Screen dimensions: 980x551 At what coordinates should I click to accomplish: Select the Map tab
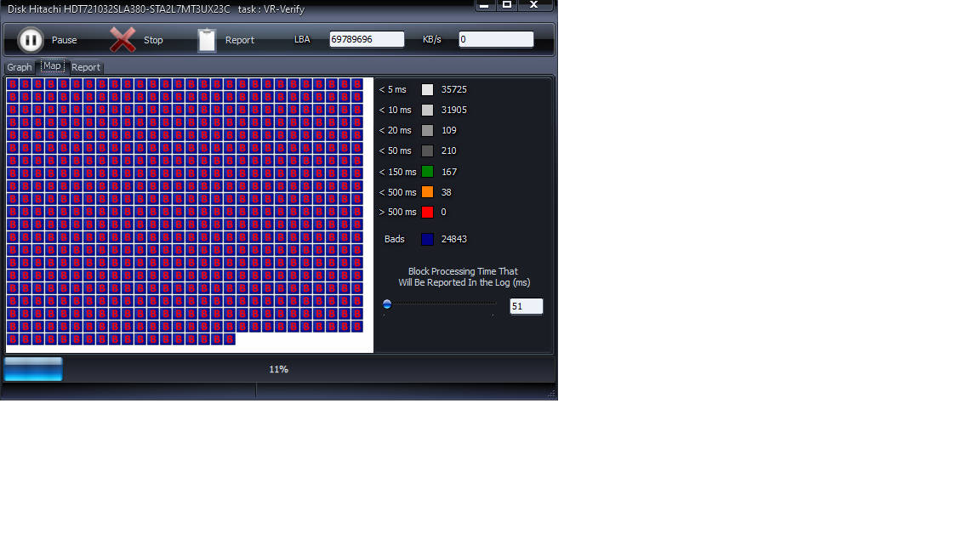tap(52, 65)
